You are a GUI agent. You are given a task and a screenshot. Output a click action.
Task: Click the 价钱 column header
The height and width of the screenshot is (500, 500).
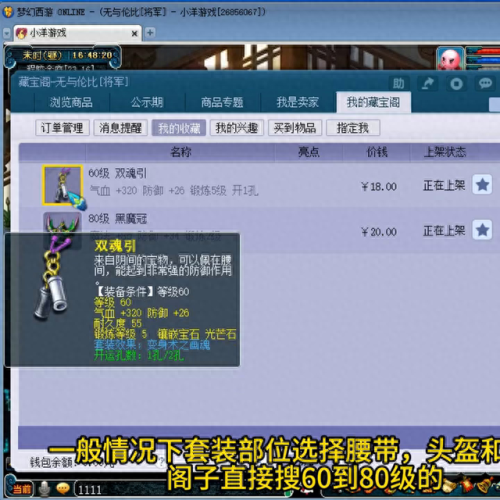pos(377,152)
